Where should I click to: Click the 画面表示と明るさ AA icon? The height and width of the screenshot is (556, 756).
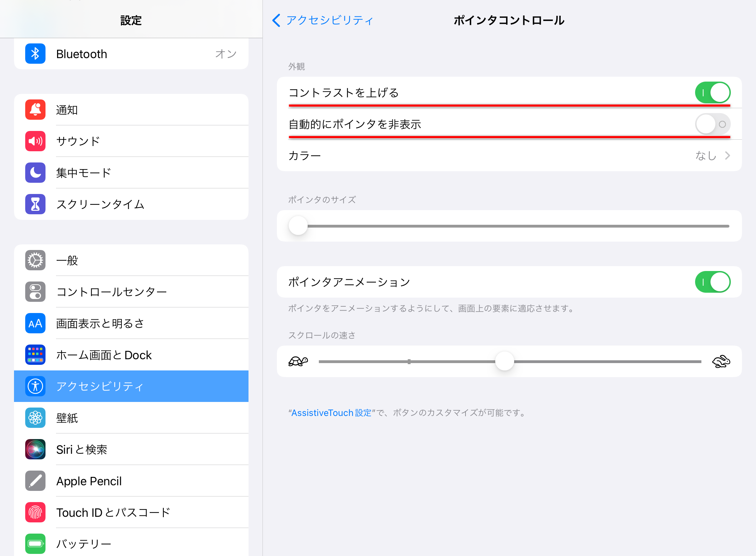coord(35,323)
